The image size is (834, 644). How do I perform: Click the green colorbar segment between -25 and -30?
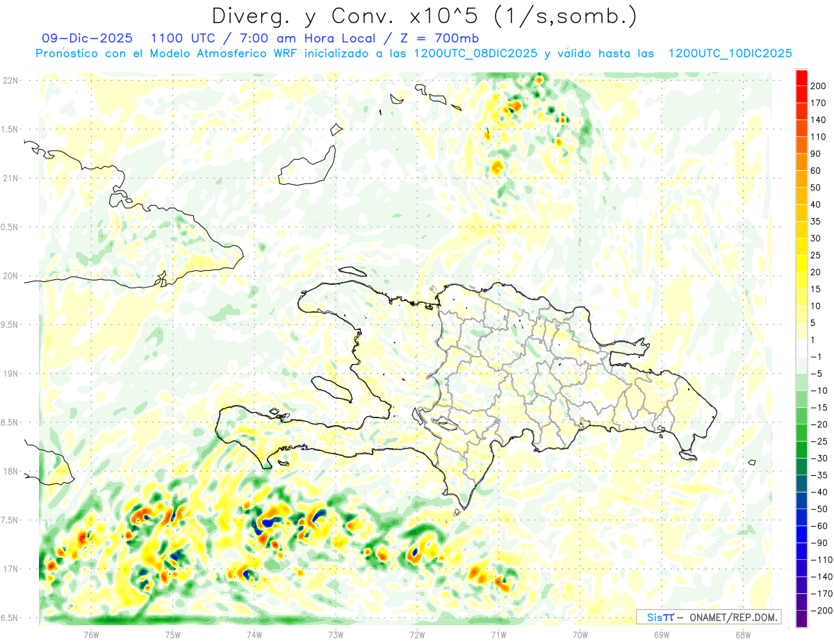pyautogui.click(x=802, y=450)
